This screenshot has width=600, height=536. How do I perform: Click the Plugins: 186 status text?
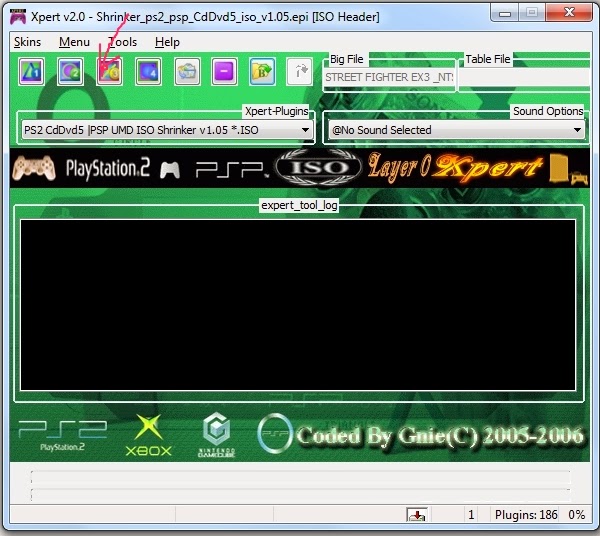pos(526,515)
